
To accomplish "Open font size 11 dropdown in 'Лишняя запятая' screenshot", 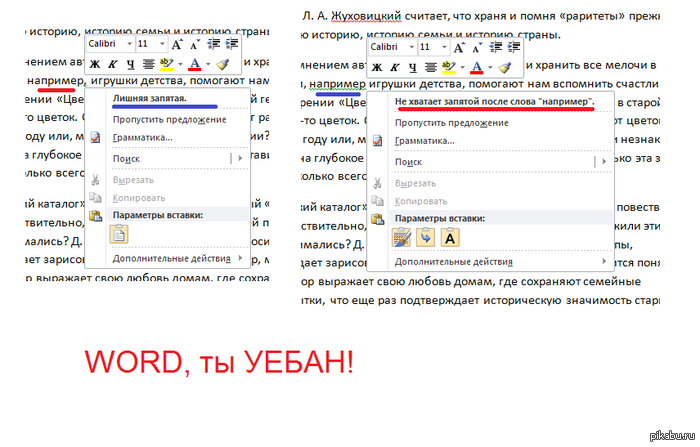I will pyautogui.click(x=162, y=44).
